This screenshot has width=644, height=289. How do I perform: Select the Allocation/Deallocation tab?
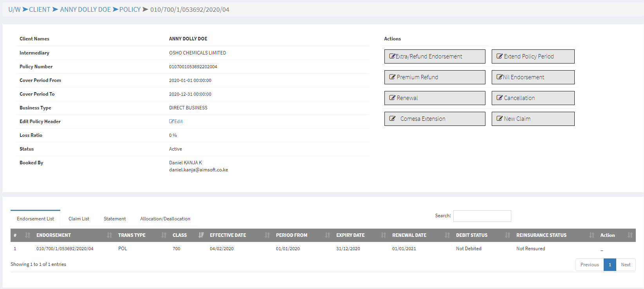[x=165, y=219]
